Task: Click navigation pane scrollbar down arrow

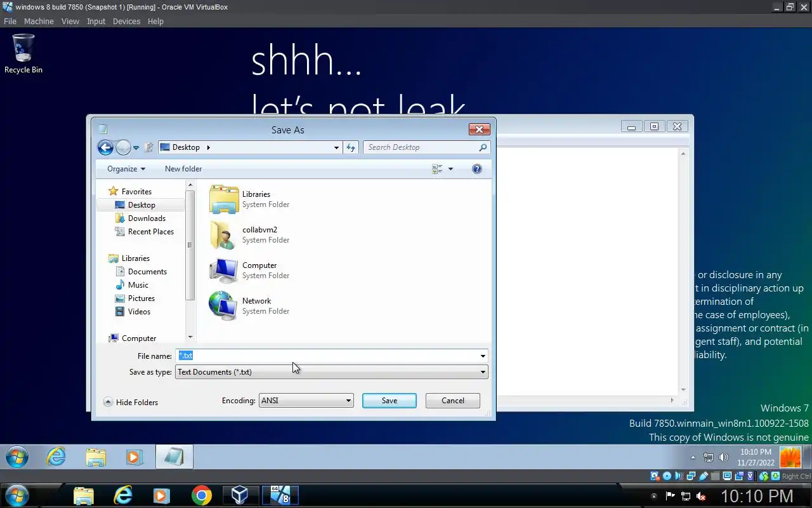Action: (190, 337)
